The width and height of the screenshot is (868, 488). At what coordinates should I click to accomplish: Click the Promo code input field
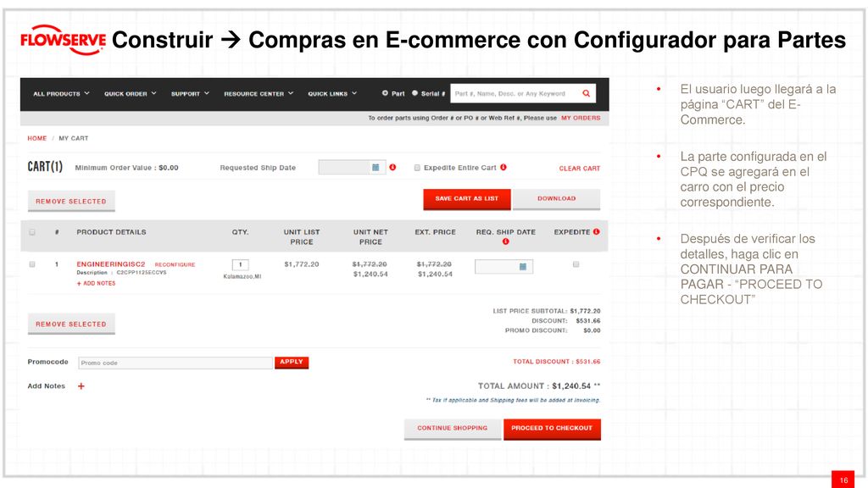(175, 363)
